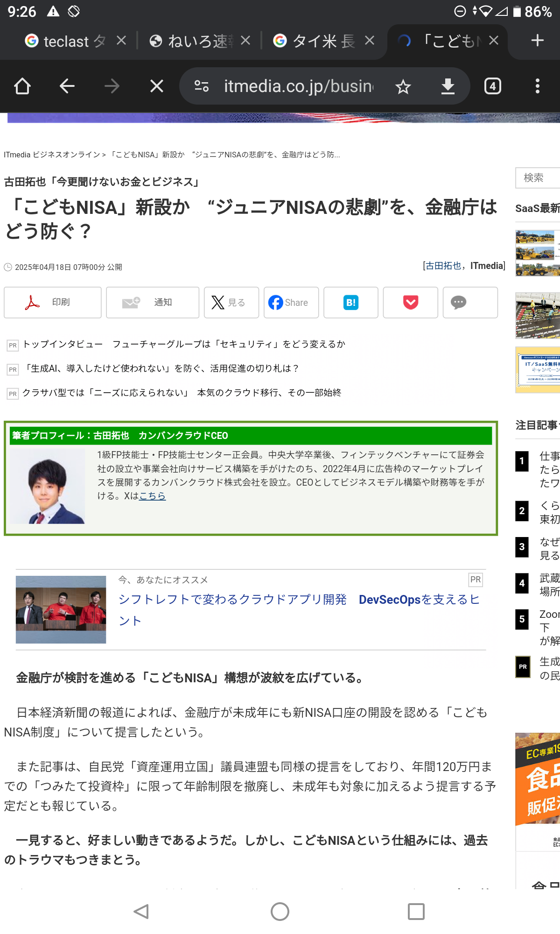
Task: Click the 通知 notification button
Action: pos(153,303)
